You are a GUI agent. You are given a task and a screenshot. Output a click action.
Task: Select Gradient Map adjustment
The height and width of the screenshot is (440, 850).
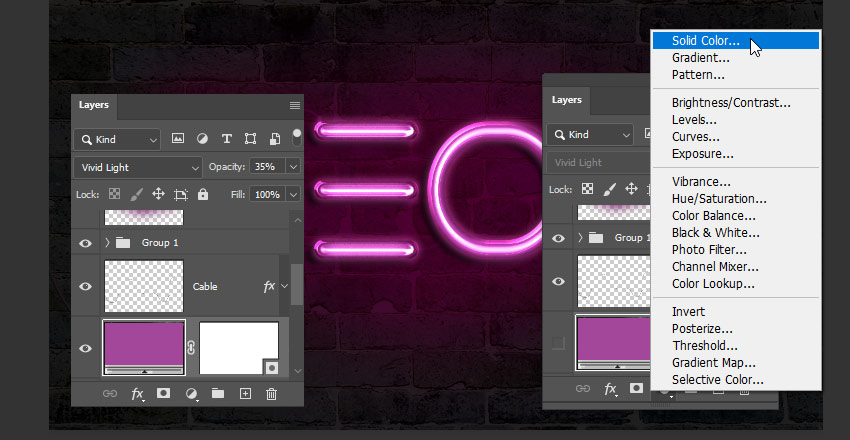click(x=736, y=363)
